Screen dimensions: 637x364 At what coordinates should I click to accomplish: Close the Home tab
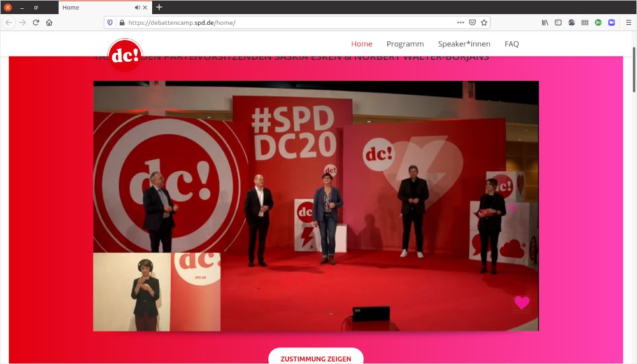(x=145, y=7)
